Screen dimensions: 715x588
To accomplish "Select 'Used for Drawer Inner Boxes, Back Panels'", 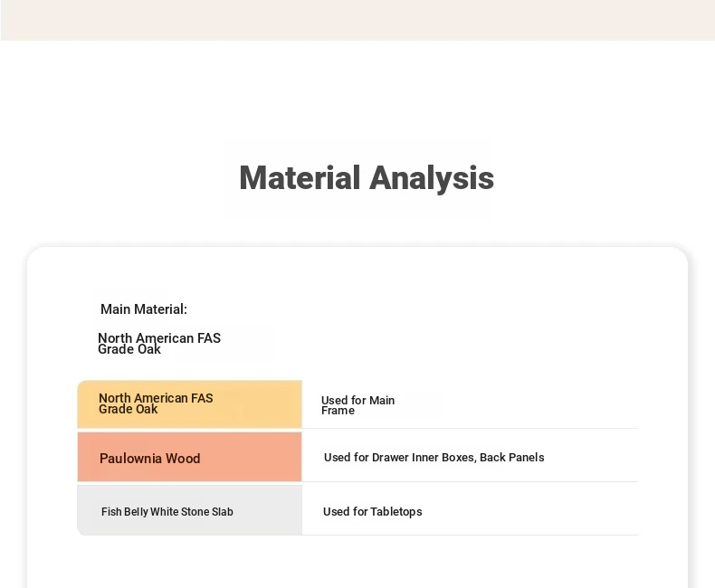I will click(x=434, y=457).
